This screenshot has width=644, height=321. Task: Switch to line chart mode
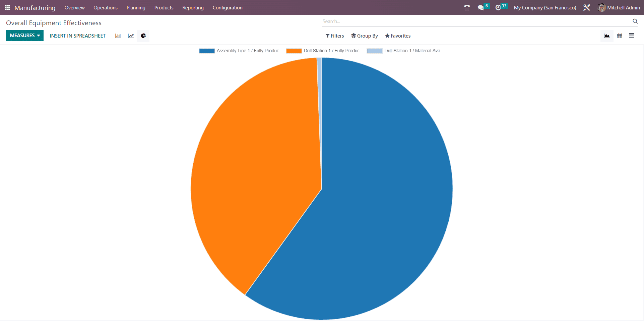[131, 36]
